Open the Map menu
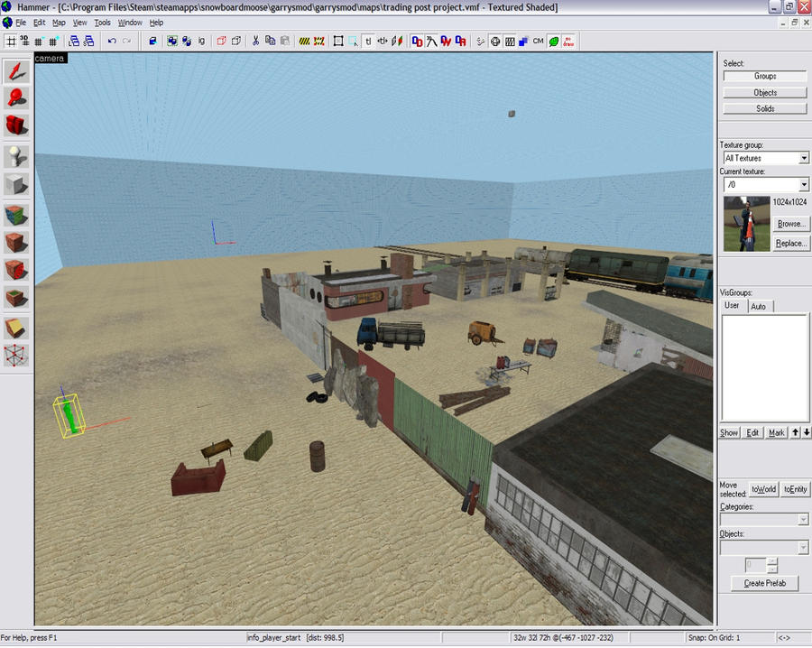The image size is (812, 648). pyautogui.click(x=59, y=23)
